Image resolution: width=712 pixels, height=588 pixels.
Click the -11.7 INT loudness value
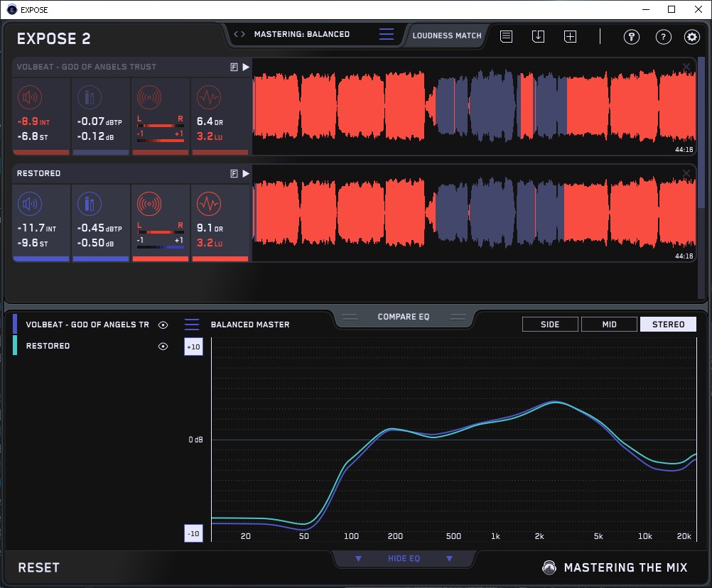click(x=37, y=228)
